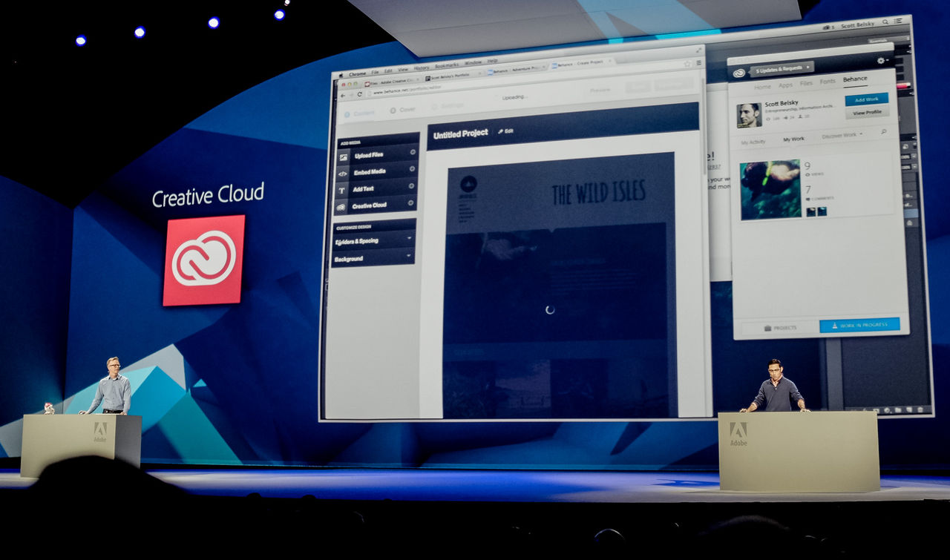Open the Bookmarks menu
Screen dimensions: 950x560
coord(447,65)
